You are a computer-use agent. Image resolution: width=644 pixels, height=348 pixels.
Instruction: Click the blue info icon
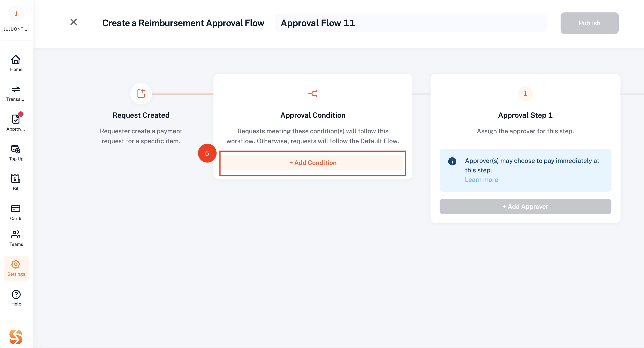point(452,161)
